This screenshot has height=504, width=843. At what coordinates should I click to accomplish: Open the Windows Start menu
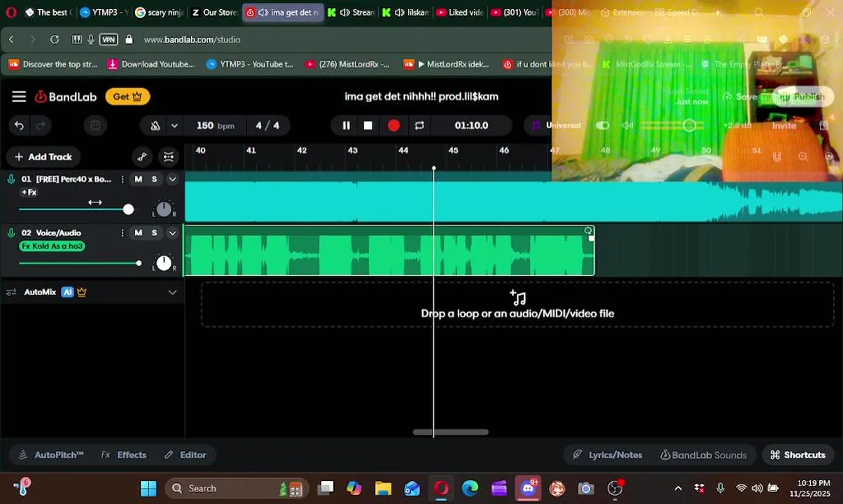(x=148, y=489)
